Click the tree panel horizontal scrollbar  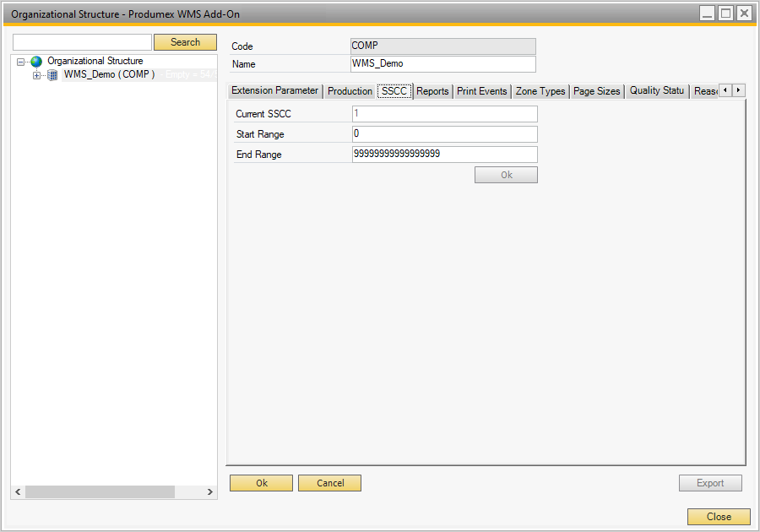click(100, 491)
